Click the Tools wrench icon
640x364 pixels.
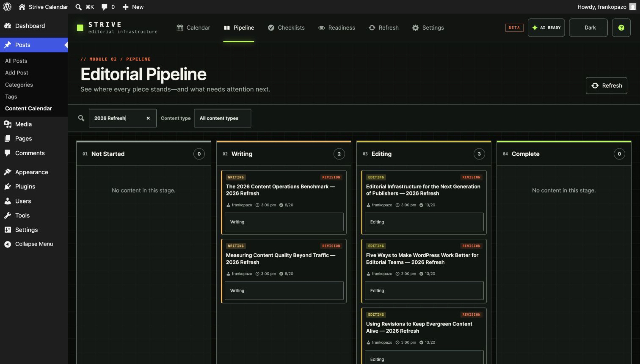pyautogui.click(x=8, y=215)
